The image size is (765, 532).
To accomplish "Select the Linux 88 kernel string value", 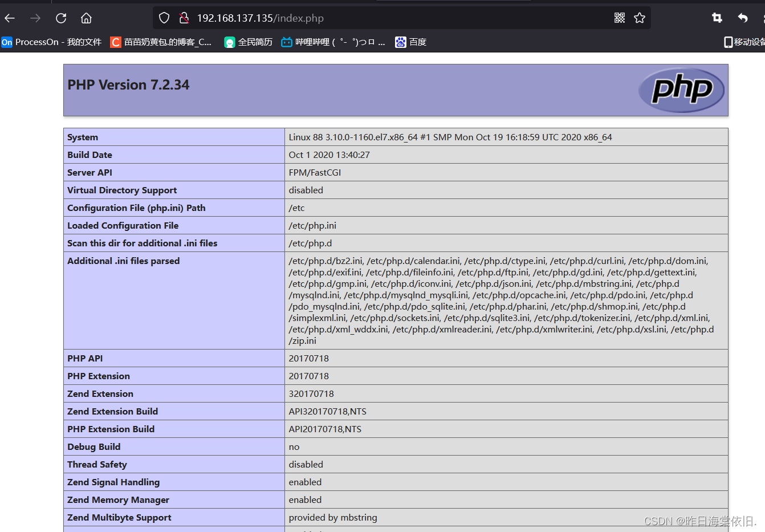I will coord(450,137).
